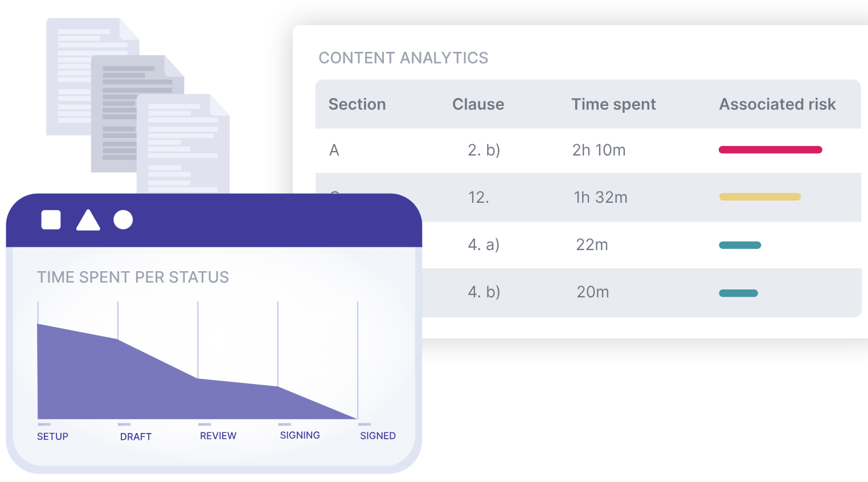Click the Time spent column header
This screenshot has height=482, width=868.
point(613,104)
